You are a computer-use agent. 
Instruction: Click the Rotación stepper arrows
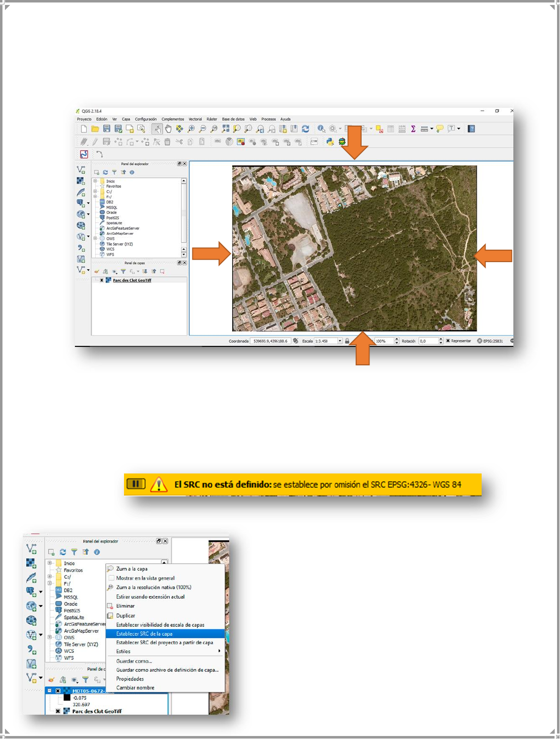pyautogui.click(x=441, y=341)
